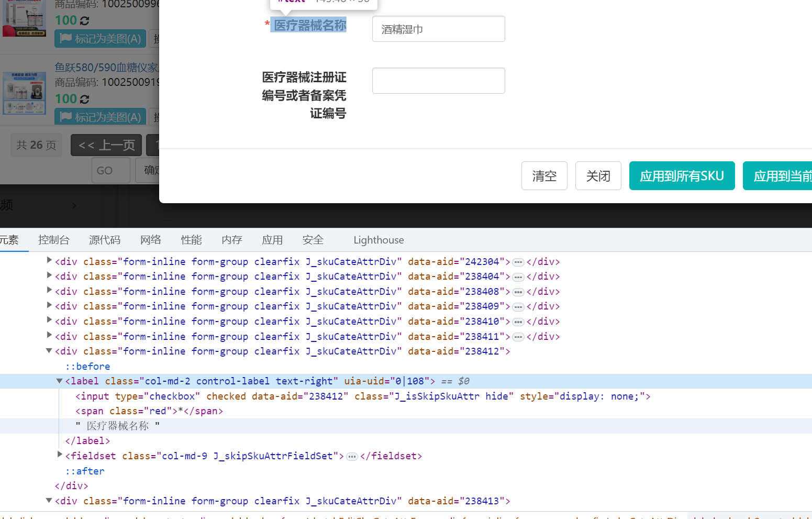Click the 关闭 button in dialog
Image resolution: width=812 pixels, height=519 pixels.
(598, 176)
